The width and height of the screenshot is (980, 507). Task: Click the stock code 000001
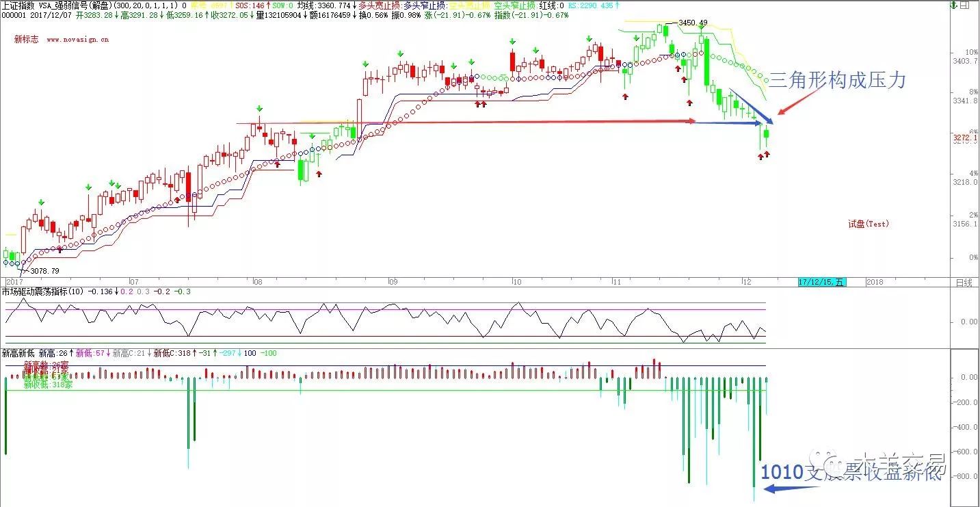(x=14, y=14)
